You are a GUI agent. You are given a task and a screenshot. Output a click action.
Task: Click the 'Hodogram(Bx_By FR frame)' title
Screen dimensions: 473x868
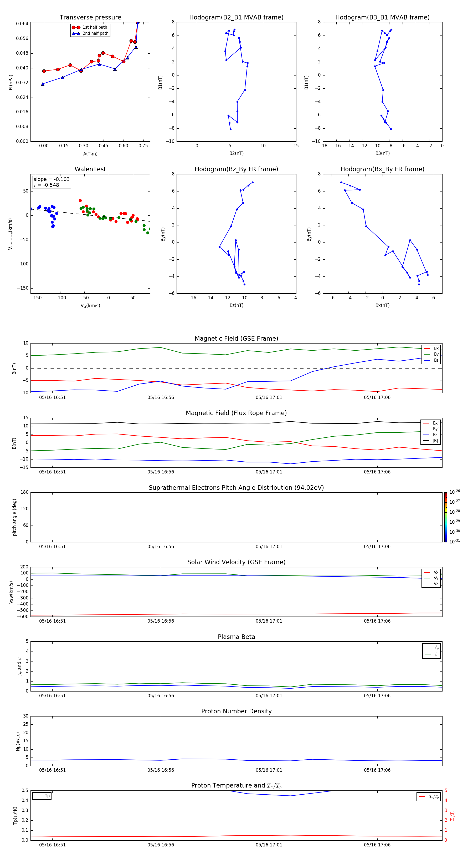(x=382, y=169)
